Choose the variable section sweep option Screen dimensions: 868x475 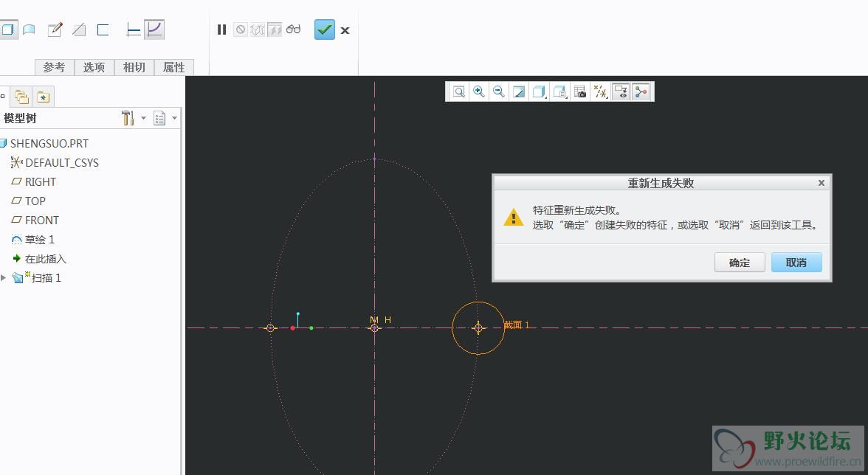tap(154, 30)
